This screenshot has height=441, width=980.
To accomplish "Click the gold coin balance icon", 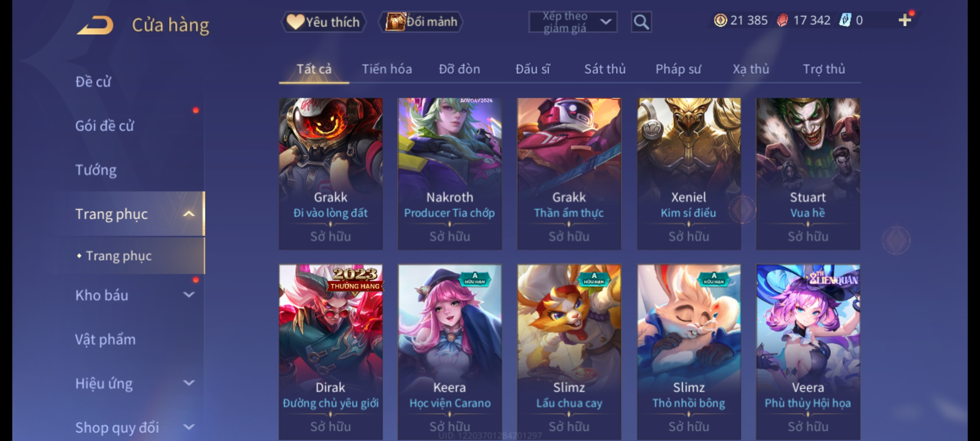I will click(720, 20).
